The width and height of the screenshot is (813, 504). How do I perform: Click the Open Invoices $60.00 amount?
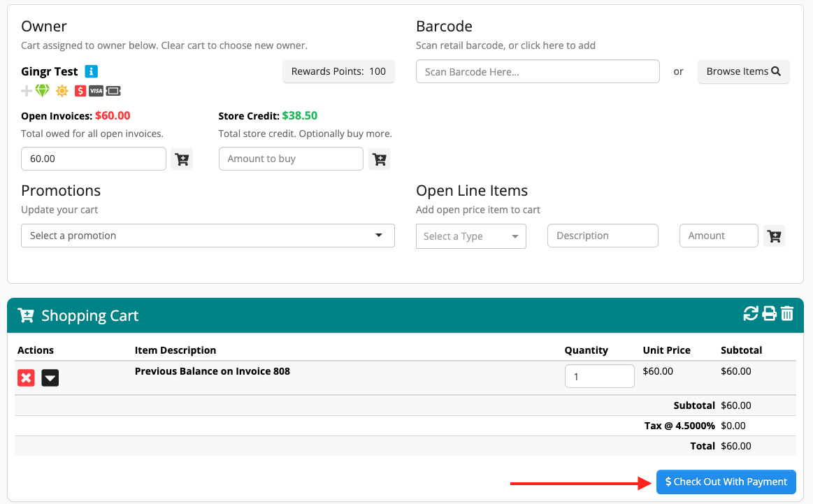113,115
